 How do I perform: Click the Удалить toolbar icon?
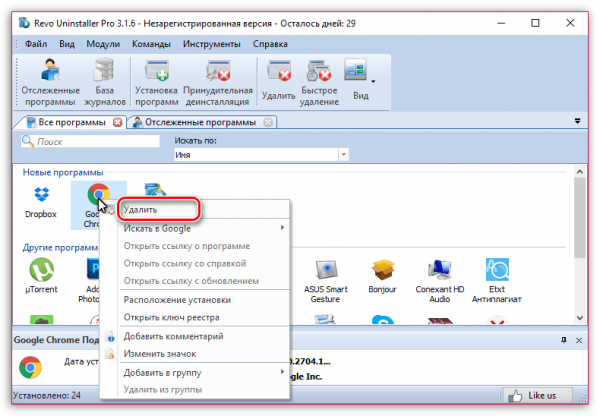click(277, 80)
